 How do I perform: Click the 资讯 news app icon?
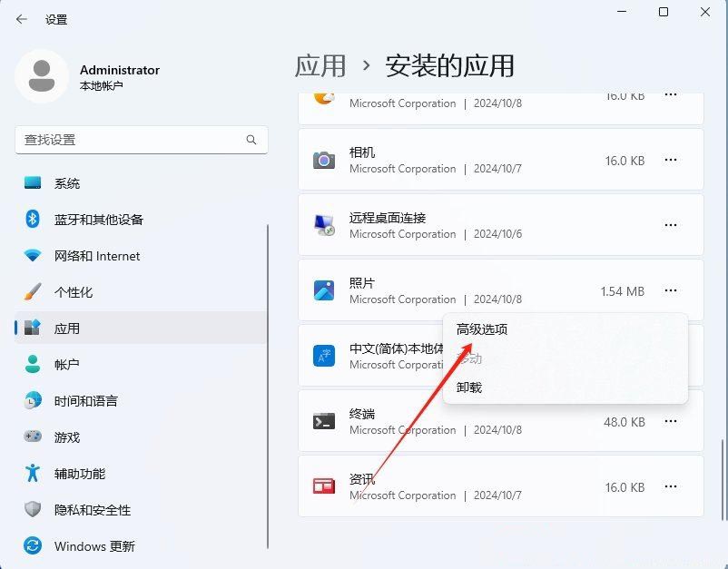(x=324, y=486)
